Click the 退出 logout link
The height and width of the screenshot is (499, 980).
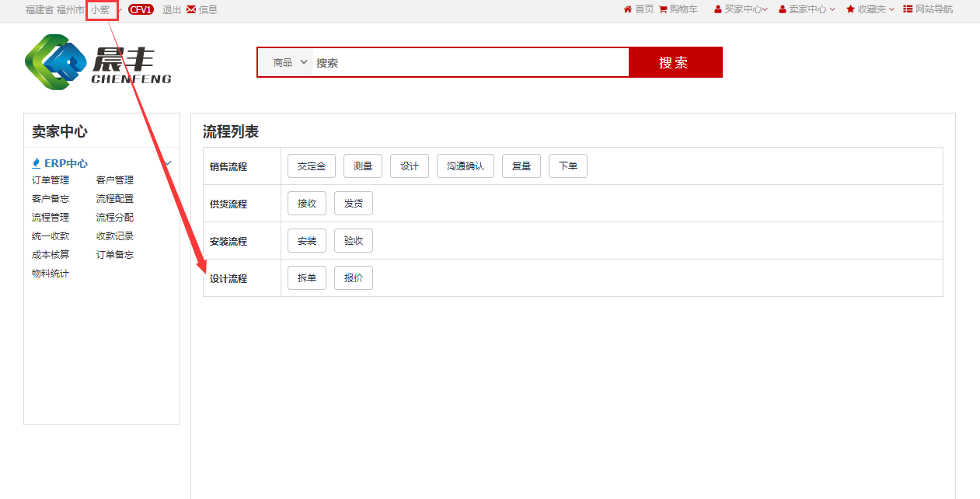pos(172,9)
